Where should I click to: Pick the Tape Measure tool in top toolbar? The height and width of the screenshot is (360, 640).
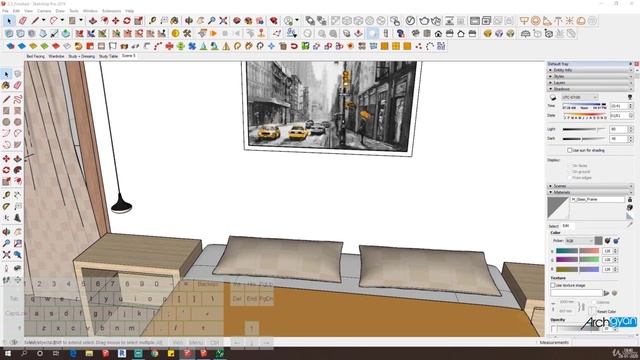152,20
